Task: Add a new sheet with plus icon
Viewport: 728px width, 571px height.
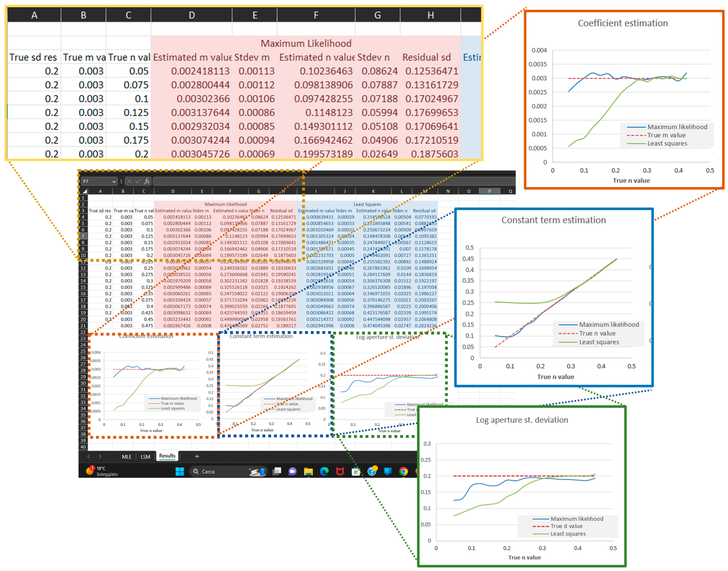Action: [197, 456]
